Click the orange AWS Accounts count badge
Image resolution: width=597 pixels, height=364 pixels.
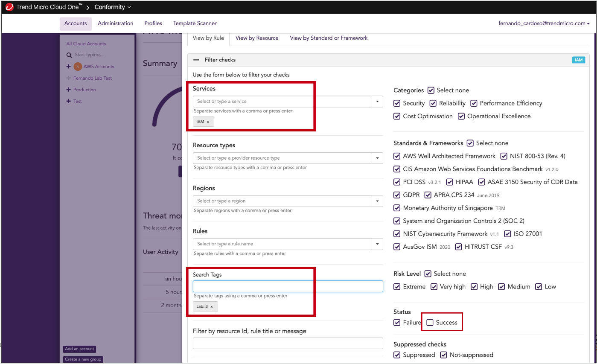click(78, 67)
